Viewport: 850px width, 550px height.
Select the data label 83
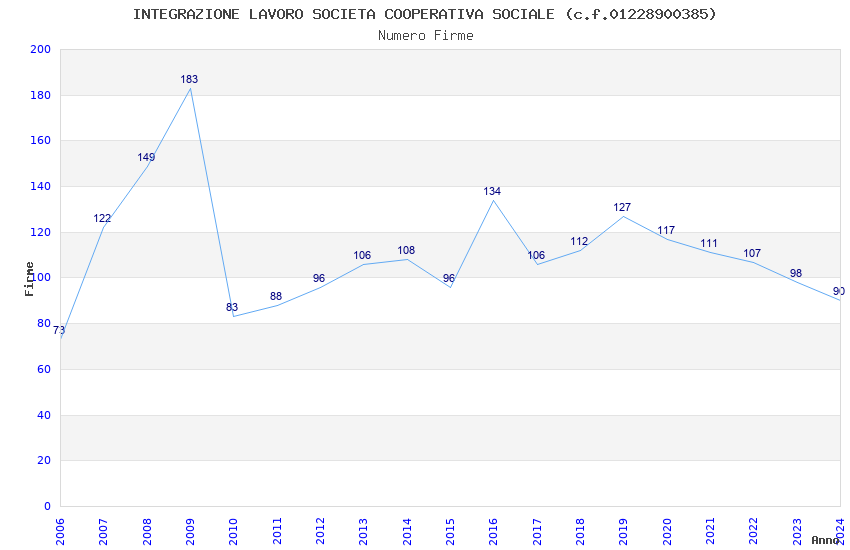pos(232,307)
